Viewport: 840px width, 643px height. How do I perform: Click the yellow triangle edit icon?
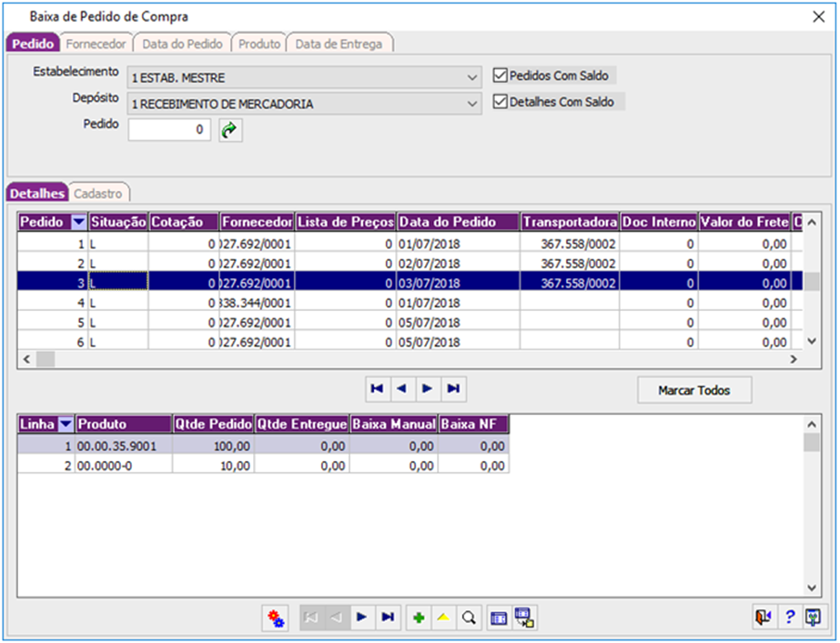443,618
